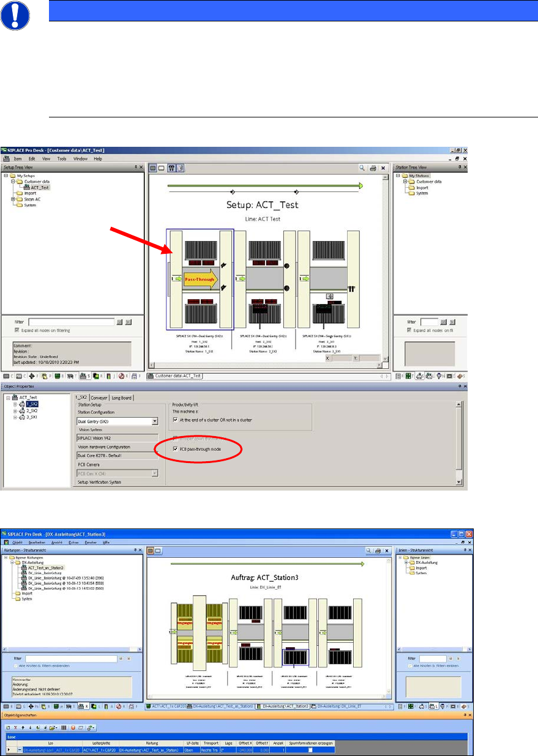Open the Window menu in ACT_Test window

click(80, 158)
